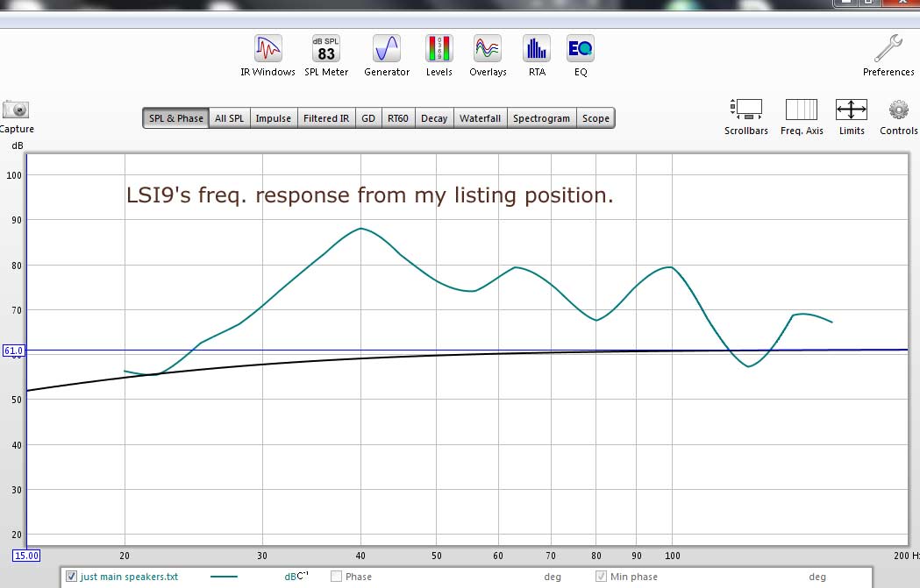
Task: Open the IR Windows tool
Action: [267, 56]
